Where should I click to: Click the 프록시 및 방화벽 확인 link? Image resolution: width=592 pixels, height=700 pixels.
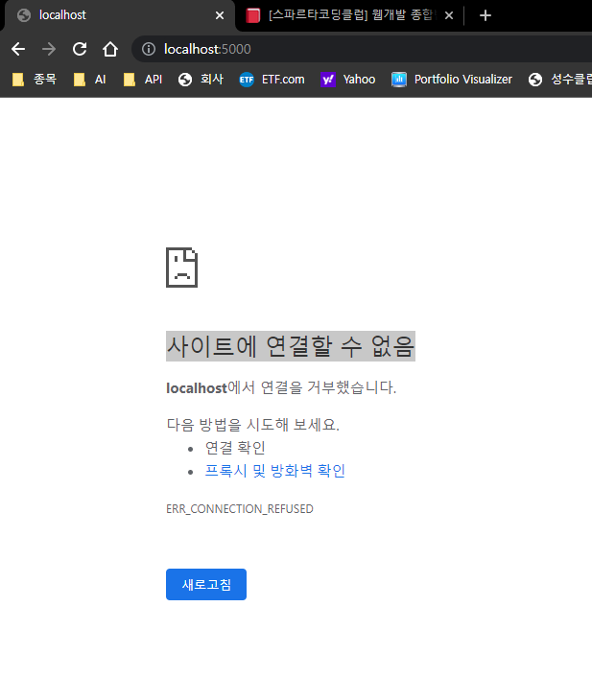click(x=274, y=471)
